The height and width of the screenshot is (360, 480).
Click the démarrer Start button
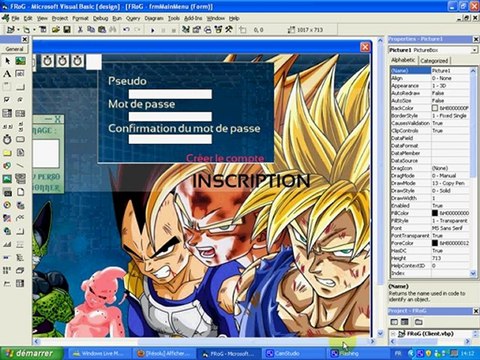pos(32,353)
